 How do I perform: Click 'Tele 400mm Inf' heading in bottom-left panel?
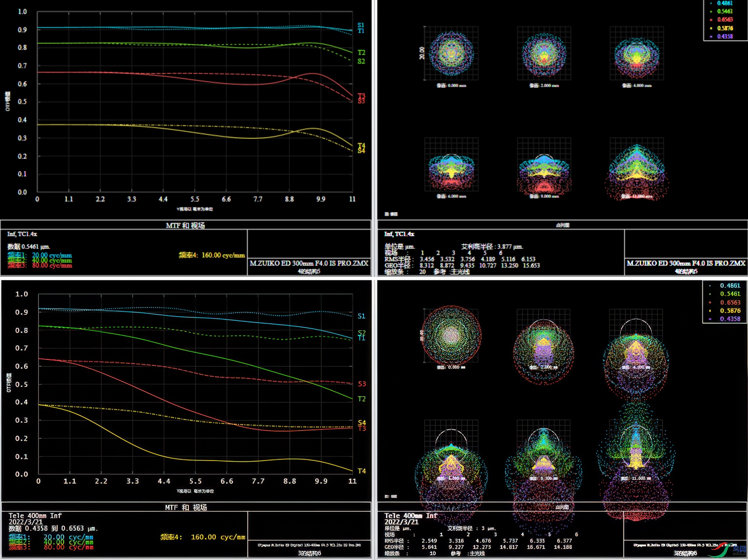coord(35,515)
